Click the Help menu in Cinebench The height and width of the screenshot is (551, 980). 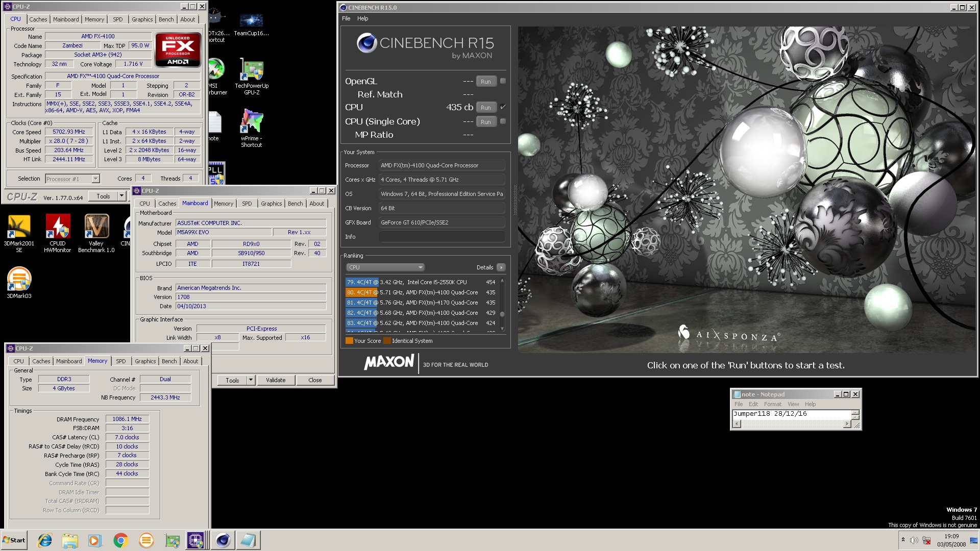coord(362,18)
